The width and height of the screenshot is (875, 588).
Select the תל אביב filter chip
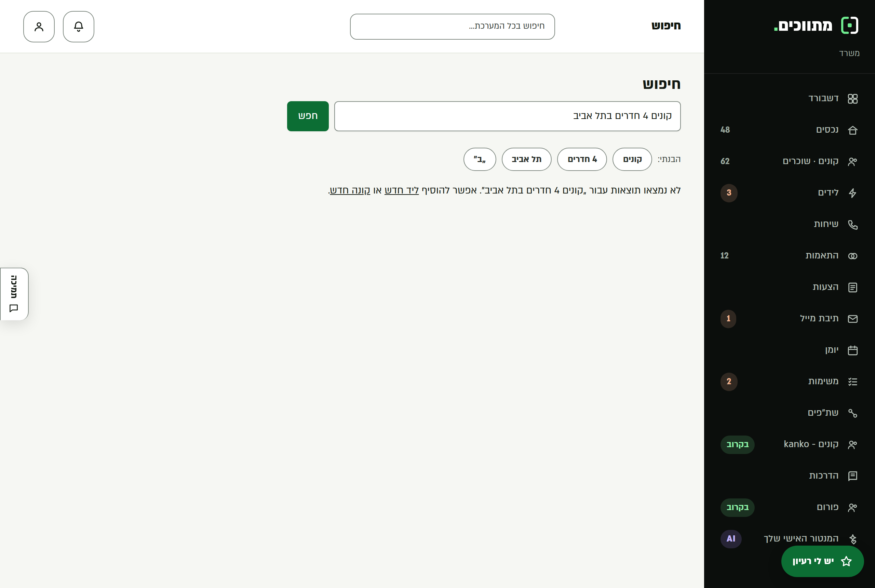[526, 159]
